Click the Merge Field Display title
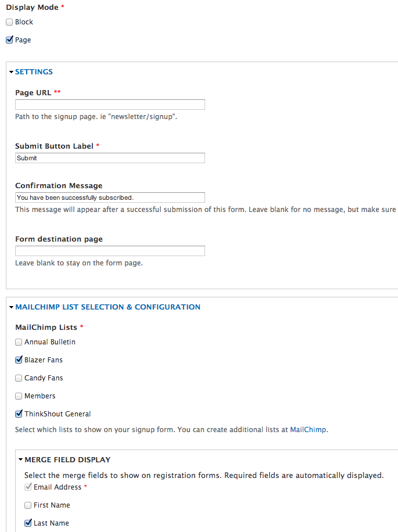 pos(67,460)
